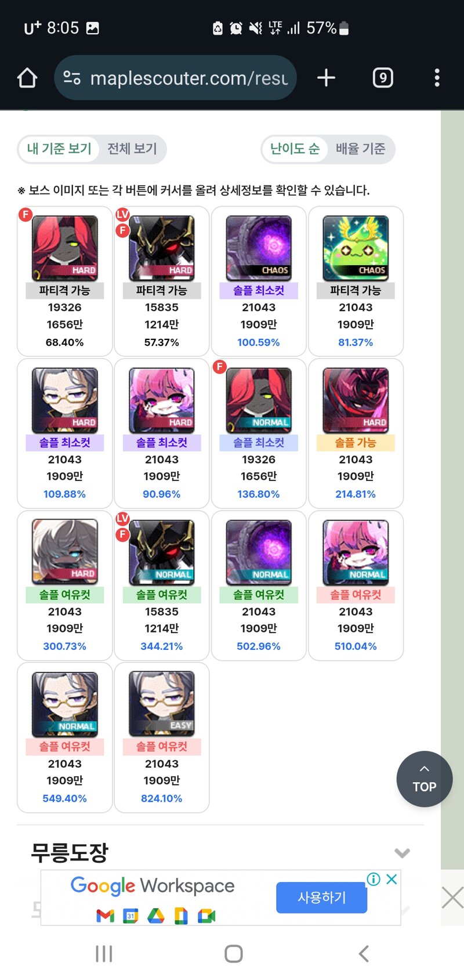Select 난이도 순 sorting
This screenshot has height=980, width=464.
click(295, 149)
